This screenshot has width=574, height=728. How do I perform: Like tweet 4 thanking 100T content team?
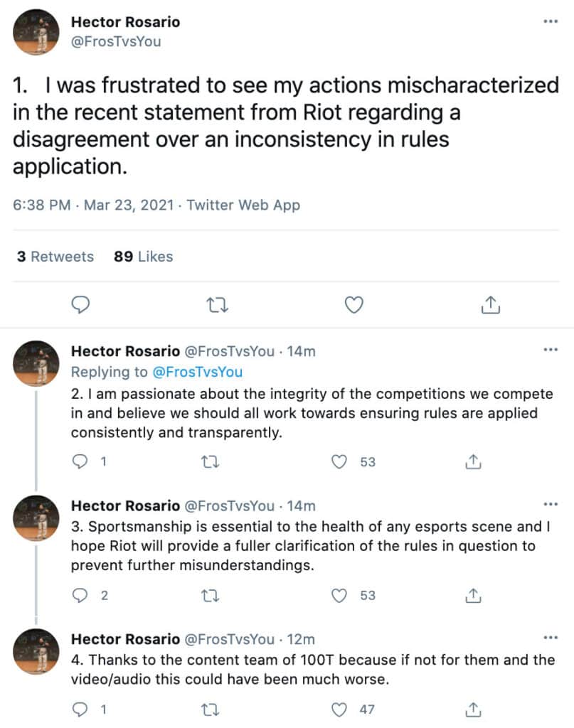click(x=340, y=709)
